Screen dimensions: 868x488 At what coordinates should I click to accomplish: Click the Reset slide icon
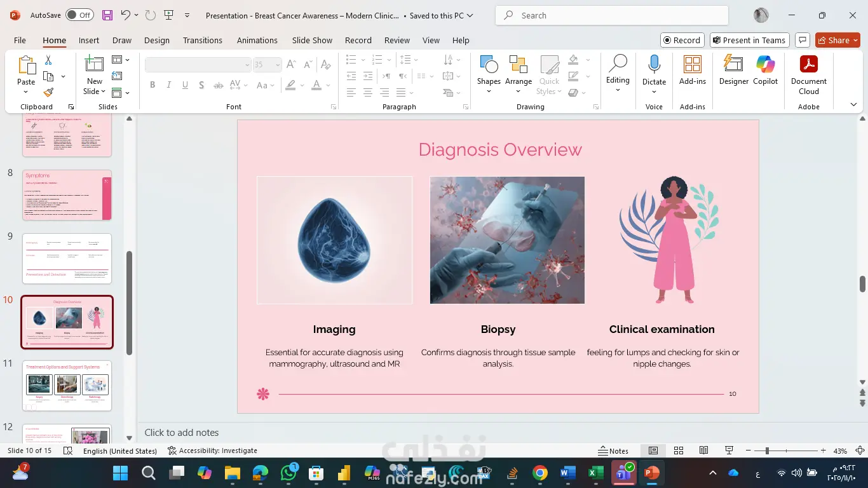(x=117, y=76)
